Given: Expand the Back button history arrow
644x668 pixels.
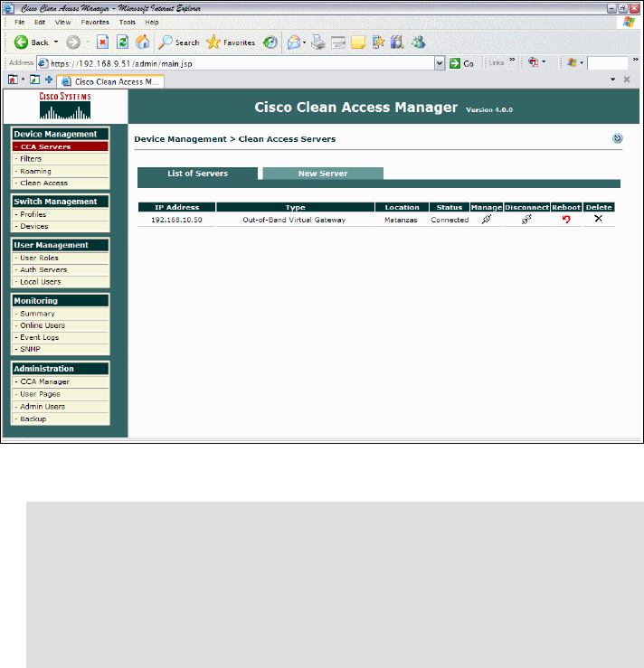Looking at the screenshot, I should point(56,42).
